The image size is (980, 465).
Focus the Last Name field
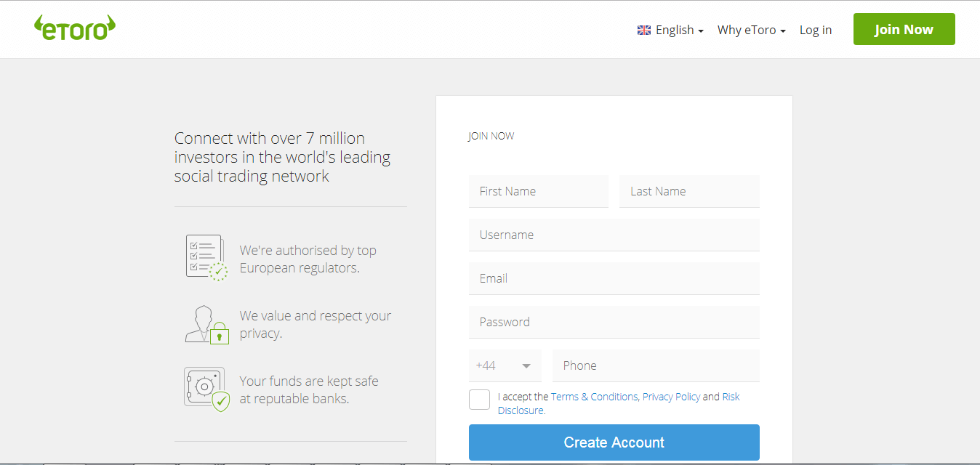(x=690, y=191)
